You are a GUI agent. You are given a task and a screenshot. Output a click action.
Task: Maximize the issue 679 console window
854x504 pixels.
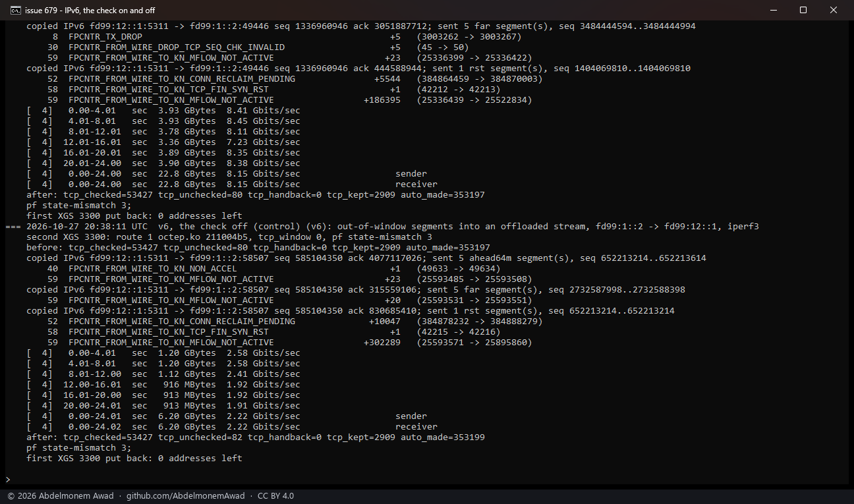[803, 10]
